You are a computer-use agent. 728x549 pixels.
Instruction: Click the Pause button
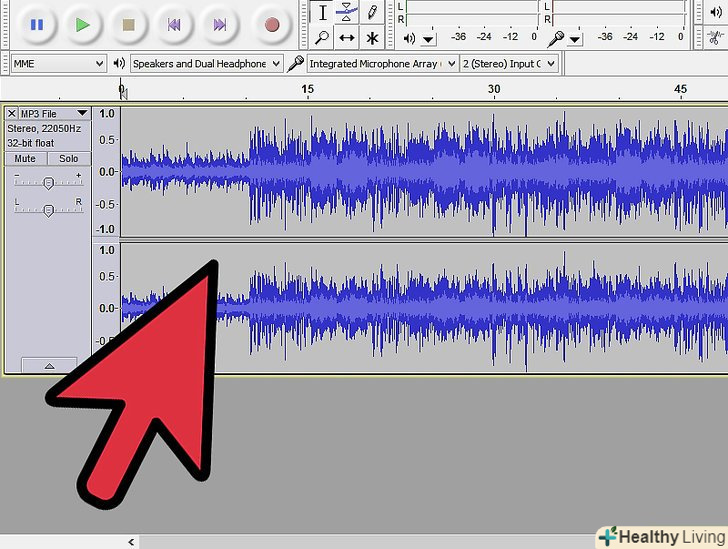coord(37,24)
